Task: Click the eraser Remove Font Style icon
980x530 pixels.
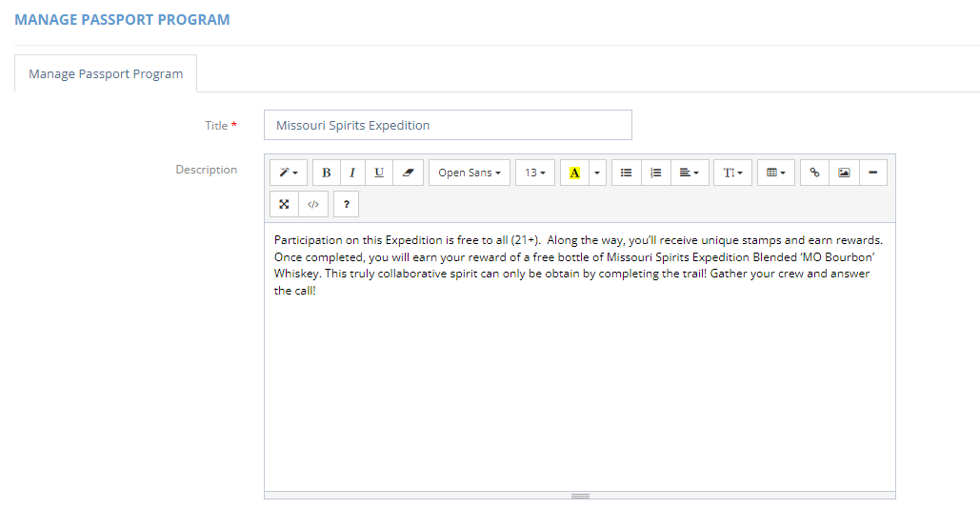Action: (x=409, y=173)
